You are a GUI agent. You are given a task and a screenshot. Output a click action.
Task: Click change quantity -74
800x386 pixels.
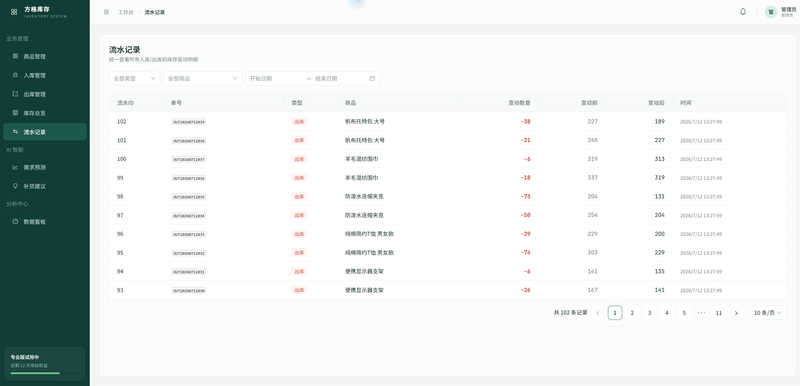[x=526, y=252]
